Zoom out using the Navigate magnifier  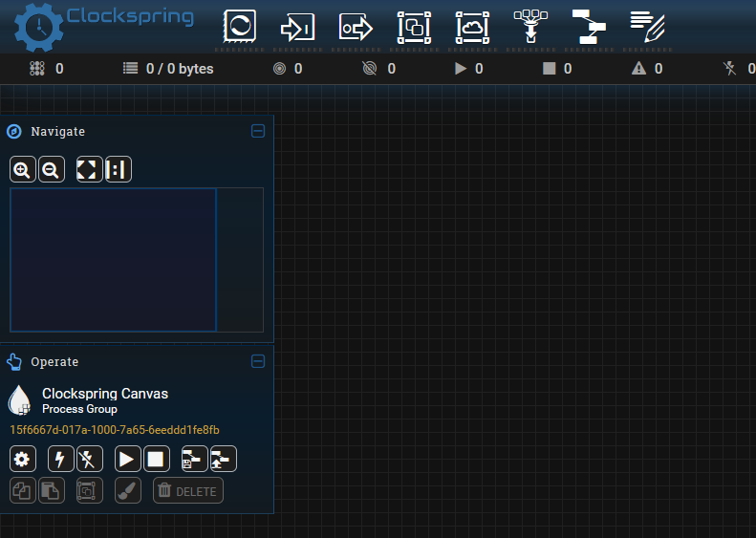pos(52,170)
